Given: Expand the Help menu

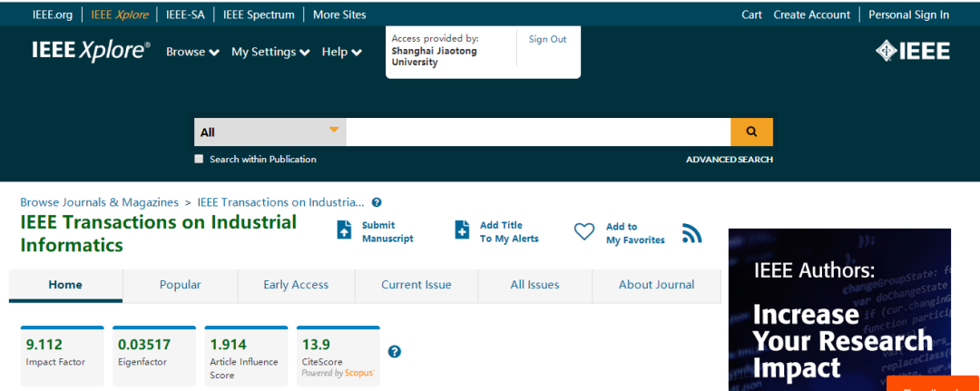Looking at the screenshot, I should [342, 52].
